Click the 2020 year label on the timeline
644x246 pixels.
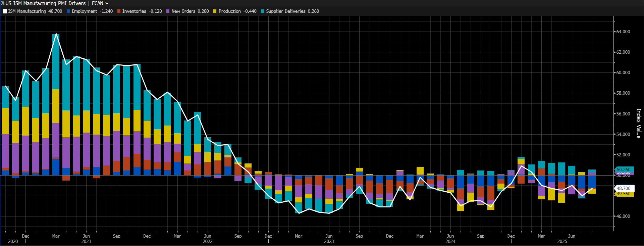click(x=13, y=241)
